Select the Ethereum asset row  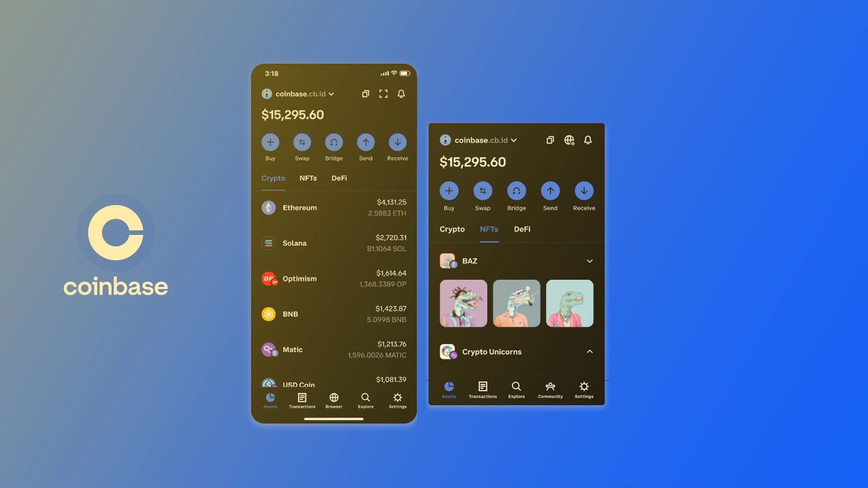click(334, 207)
